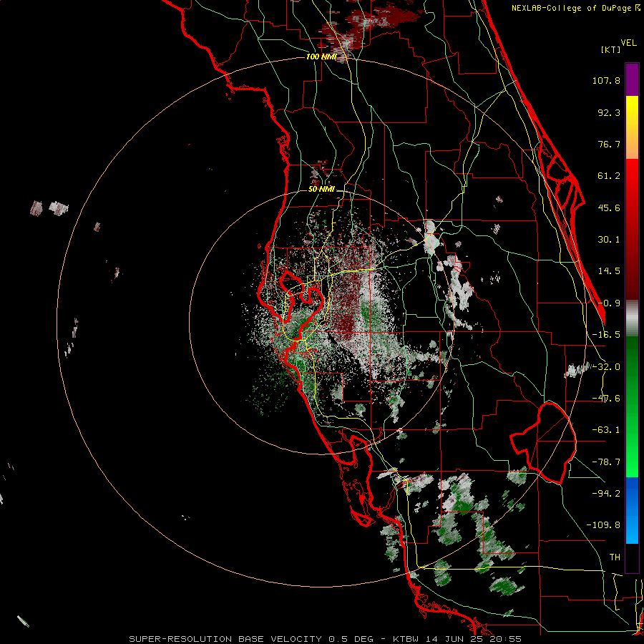644x644 pixels.
Task: Select the -109.8 velocity scale value
Action: [603, 525]
